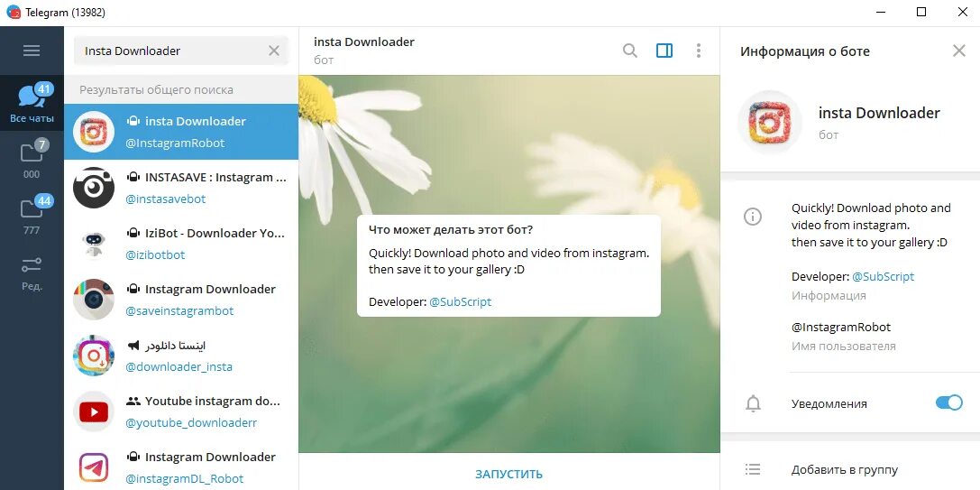Click the INSTASAVE camera avatar
The width and height of the screenshot is (980, 490).
pyautogui.click(x=94, y=188)
